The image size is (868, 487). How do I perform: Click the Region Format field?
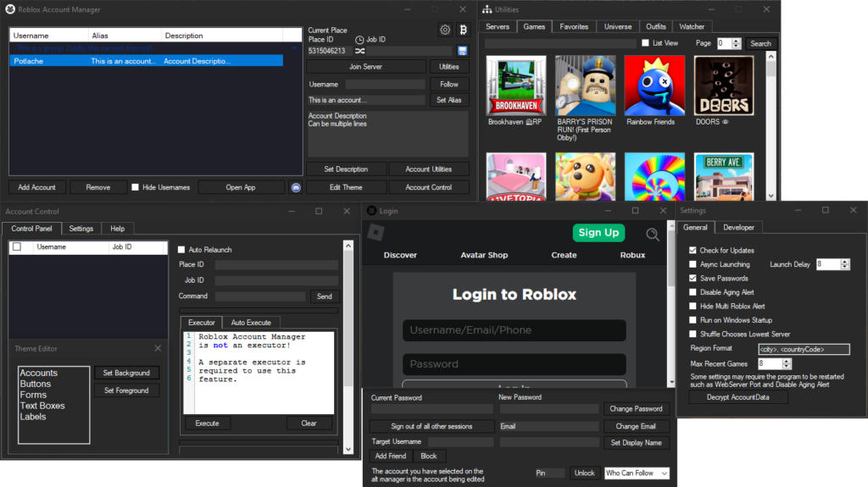[804, 349]
